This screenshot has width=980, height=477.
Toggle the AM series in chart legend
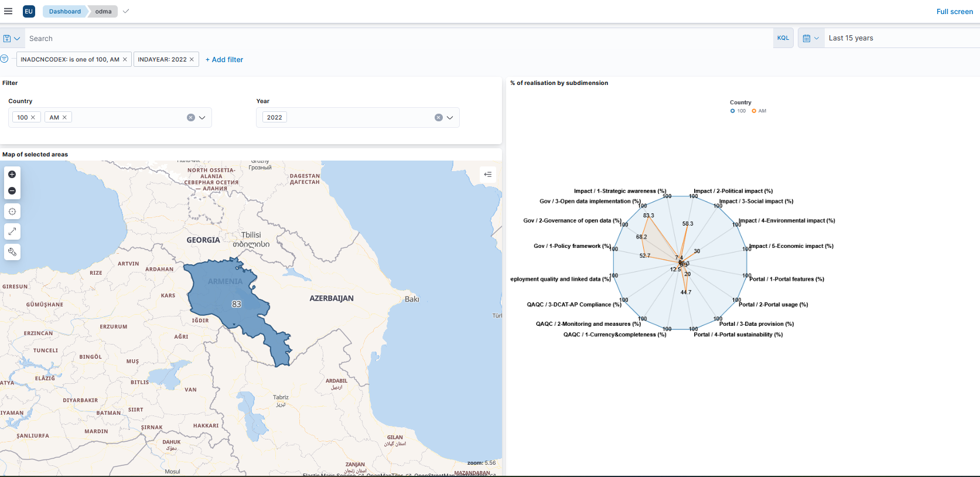[759, 111]
